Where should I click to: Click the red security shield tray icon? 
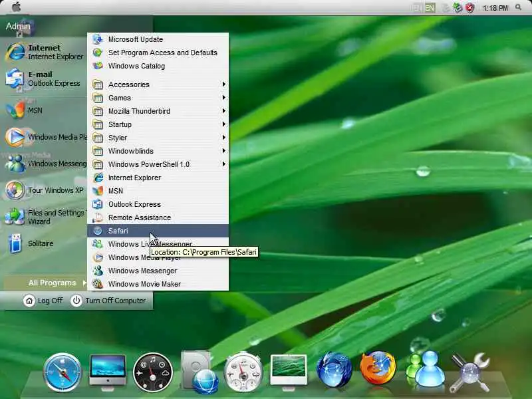(470, 8)
